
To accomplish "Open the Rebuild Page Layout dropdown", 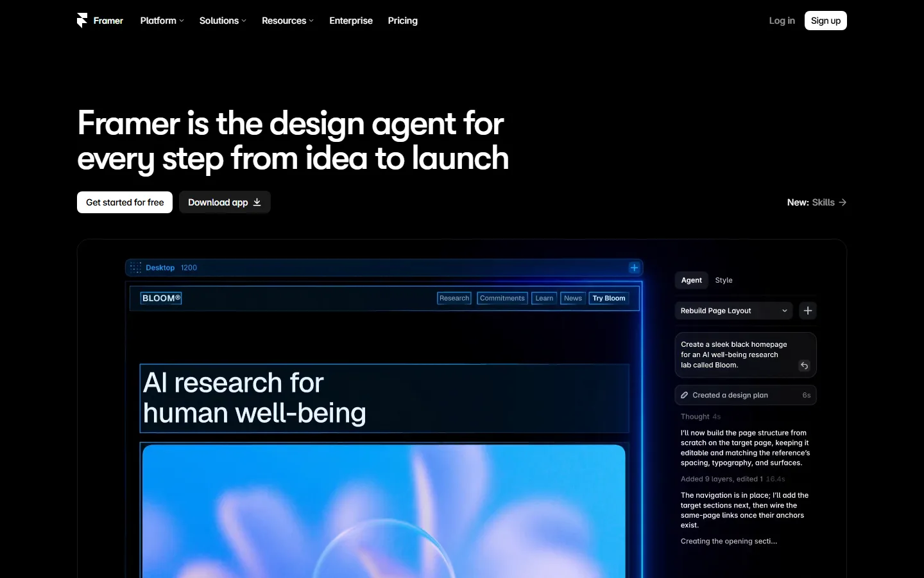I will coord(733,311).
